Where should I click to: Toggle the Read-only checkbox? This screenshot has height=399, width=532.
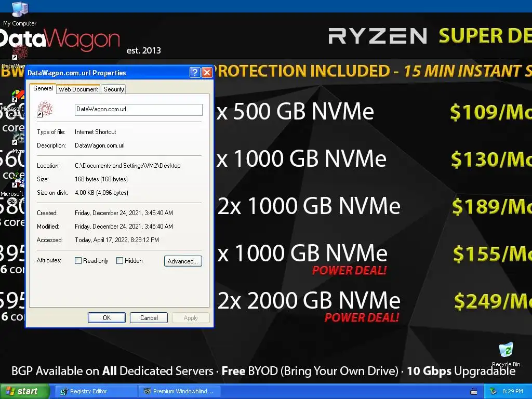[x=78, y=261]
